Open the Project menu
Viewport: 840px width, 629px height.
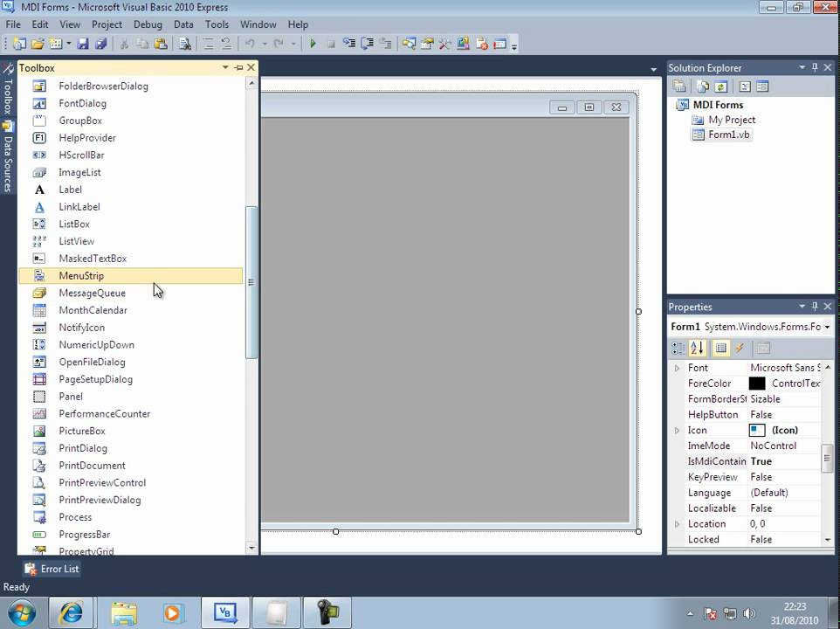pos(107,24)
